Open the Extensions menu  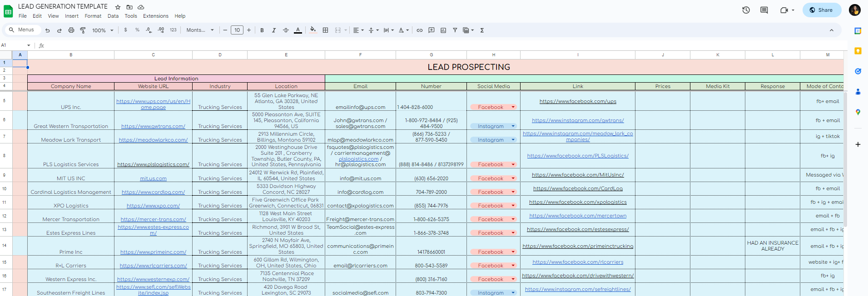(156, 16)
